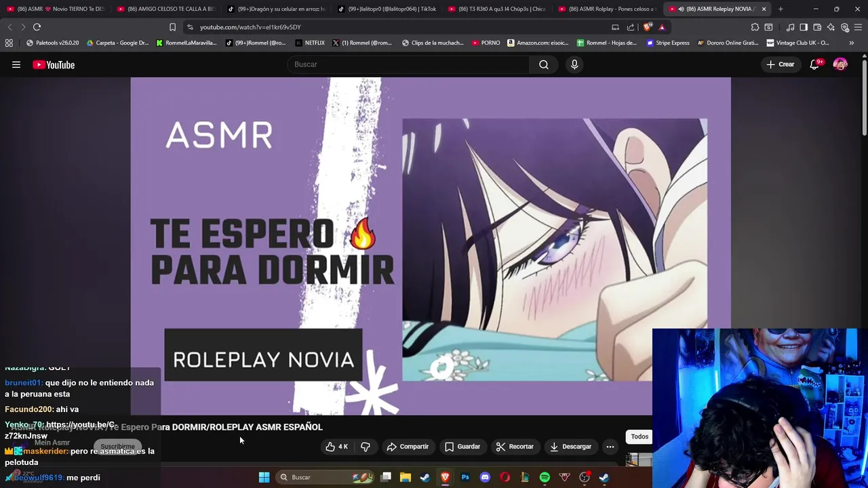The image size is (868, 488).
Task: Click the YouTube search magnifier button
Action: [x=544, y=64]
